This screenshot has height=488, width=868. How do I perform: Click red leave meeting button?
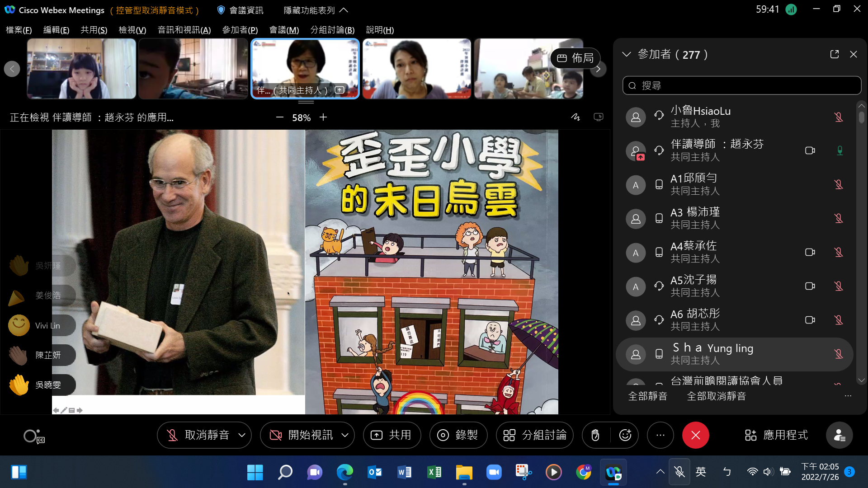pyautogui.click(x=695, y=435)
